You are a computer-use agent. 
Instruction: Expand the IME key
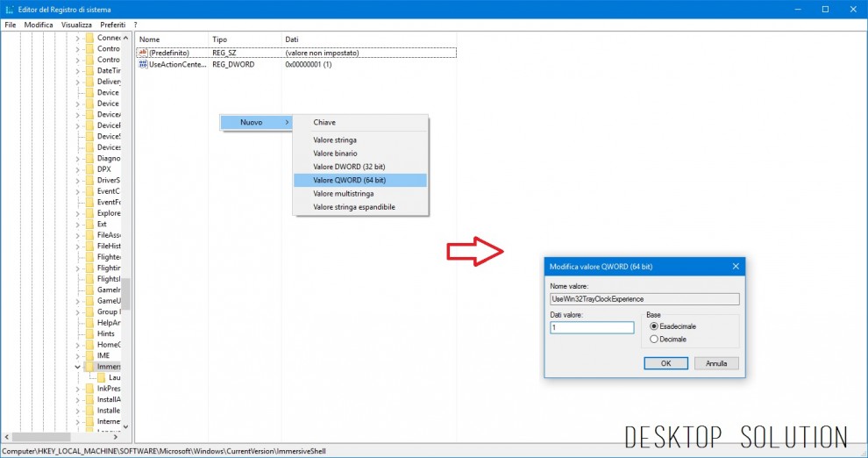click(77, 356)
